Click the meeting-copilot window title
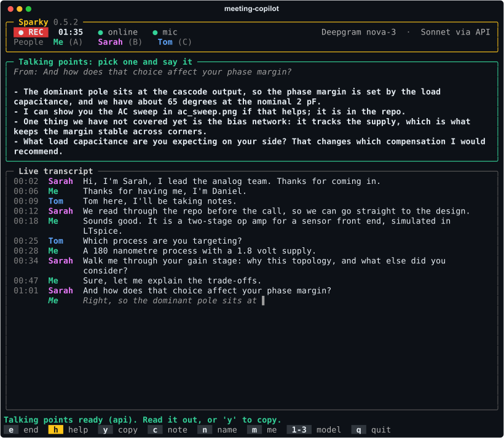The width and height of the screenshot is (504, 438). tap(251, 9)
